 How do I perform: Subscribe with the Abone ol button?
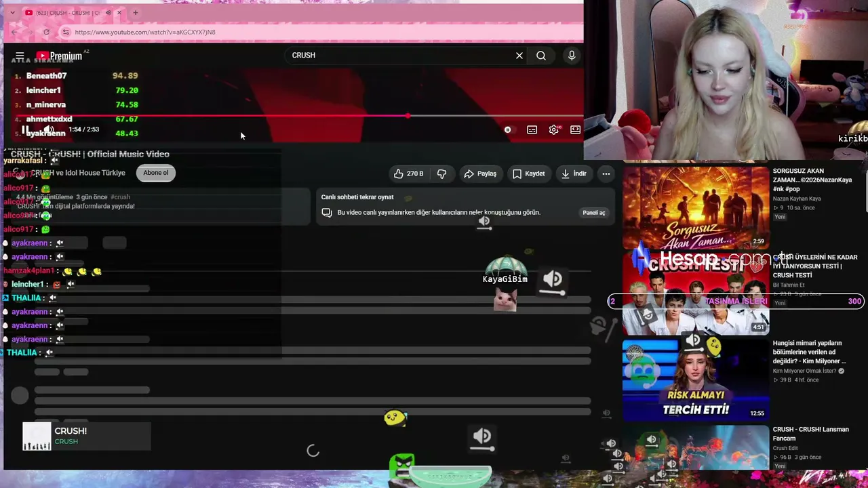coord(156,173)
